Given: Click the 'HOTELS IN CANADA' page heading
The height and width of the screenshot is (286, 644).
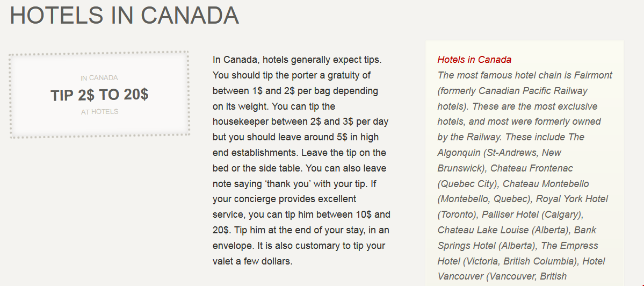Looking at the screenshot, I should tap(124, 16).
